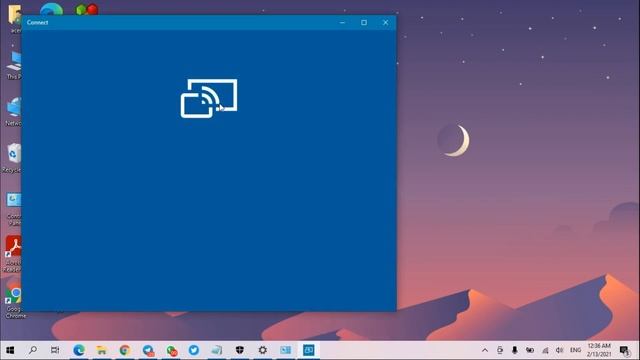Viewport: 640px width, 360px height.
Task: Click the ENG language indicator
Action: point(576,350)
